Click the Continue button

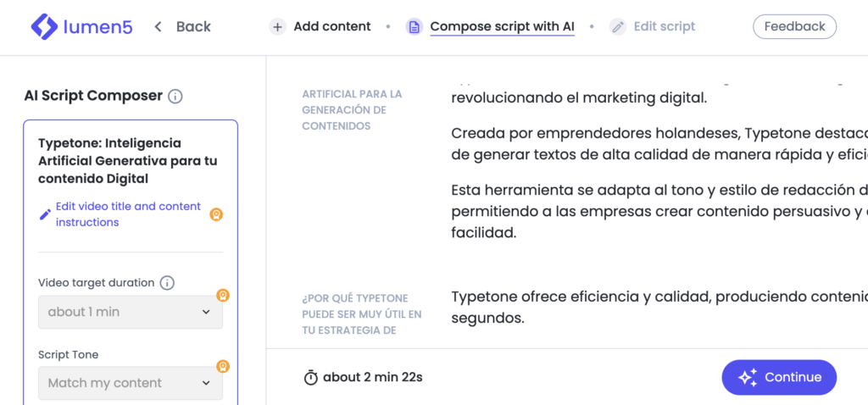779,377
